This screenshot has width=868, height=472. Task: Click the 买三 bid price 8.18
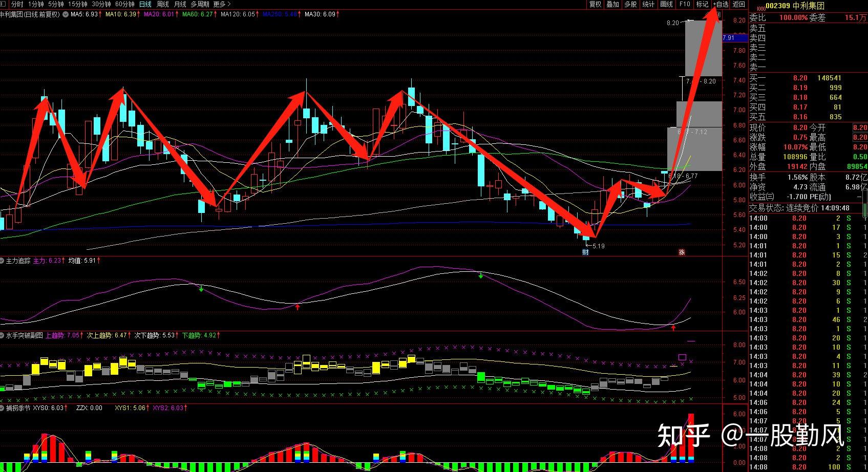click(x=800, y=98)
